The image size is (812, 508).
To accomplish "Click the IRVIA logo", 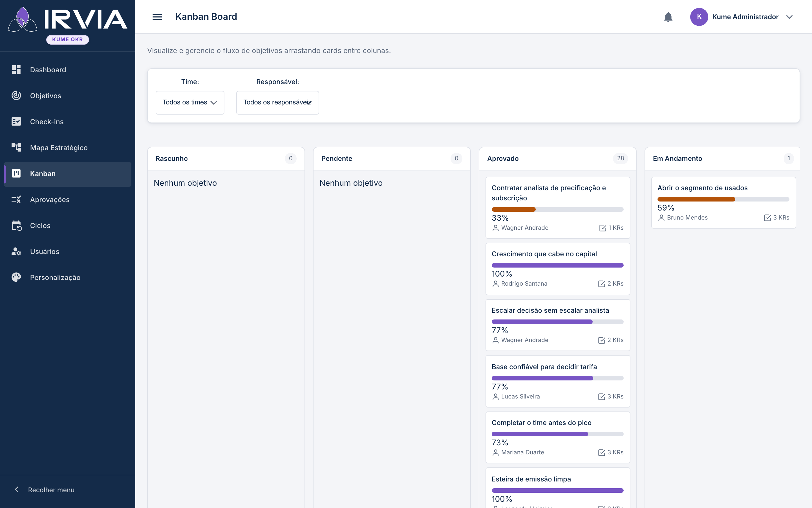I will [67, 19].
